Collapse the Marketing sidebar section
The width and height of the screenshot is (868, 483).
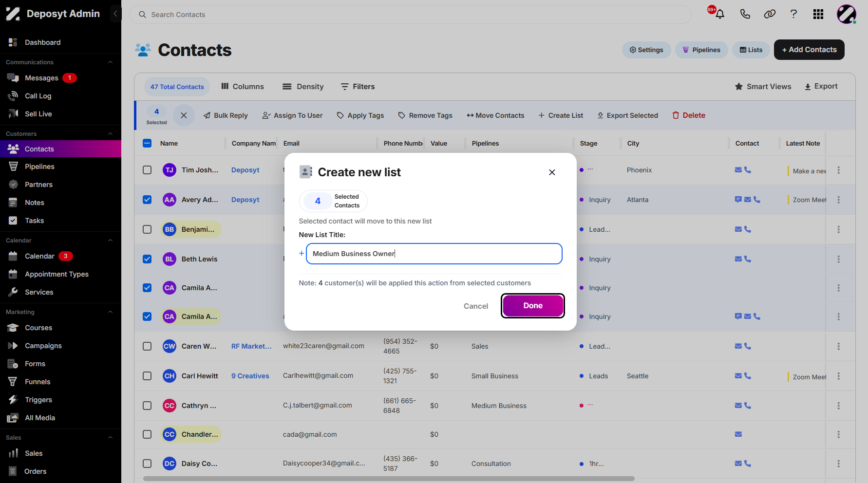(110, 312)
